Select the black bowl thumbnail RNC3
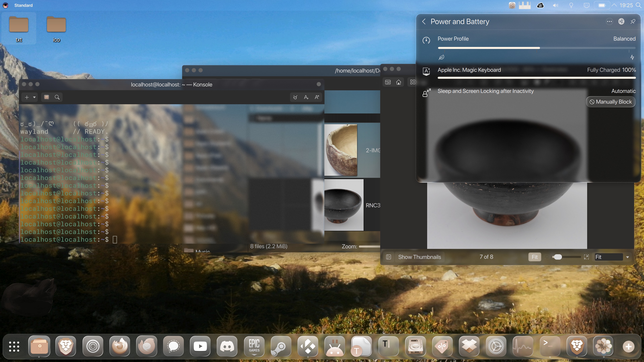This screenshot has width=644, height=362. (x=344, y=205)
